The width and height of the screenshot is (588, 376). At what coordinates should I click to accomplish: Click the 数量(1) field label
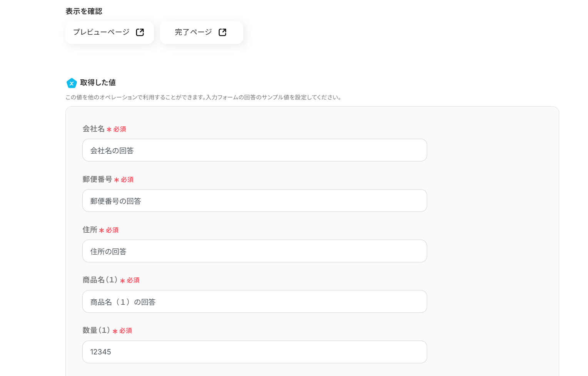click(96, 330)
